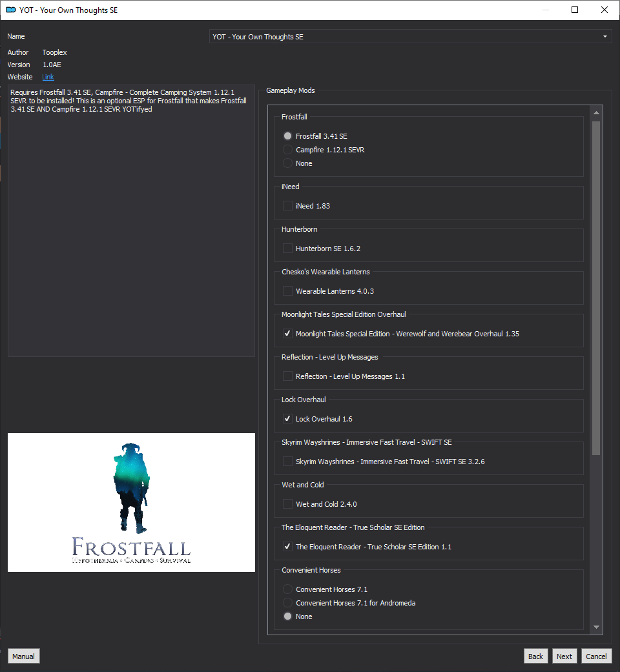Click the iNeed group label
Screen dimensions: 620x672
(290, 187)
